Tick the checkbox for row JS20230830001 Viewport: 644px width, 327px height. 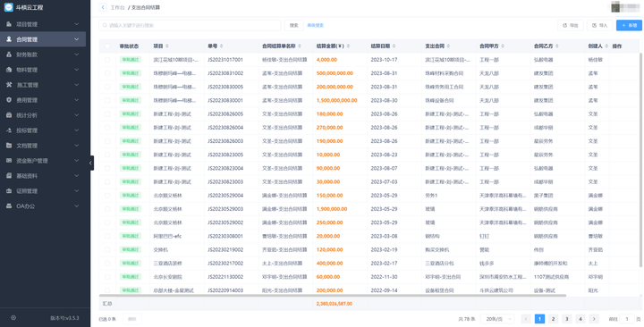coord(107,101)
